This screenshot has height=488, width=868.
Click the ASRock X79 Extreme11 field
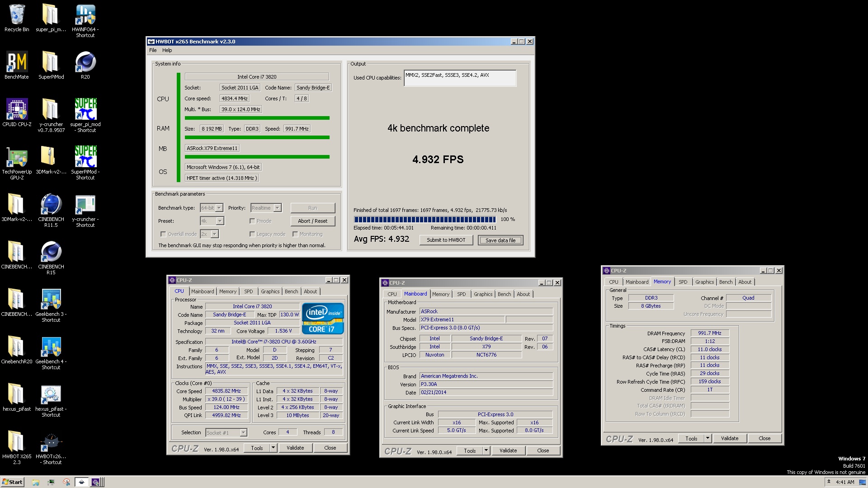(212, 148)
